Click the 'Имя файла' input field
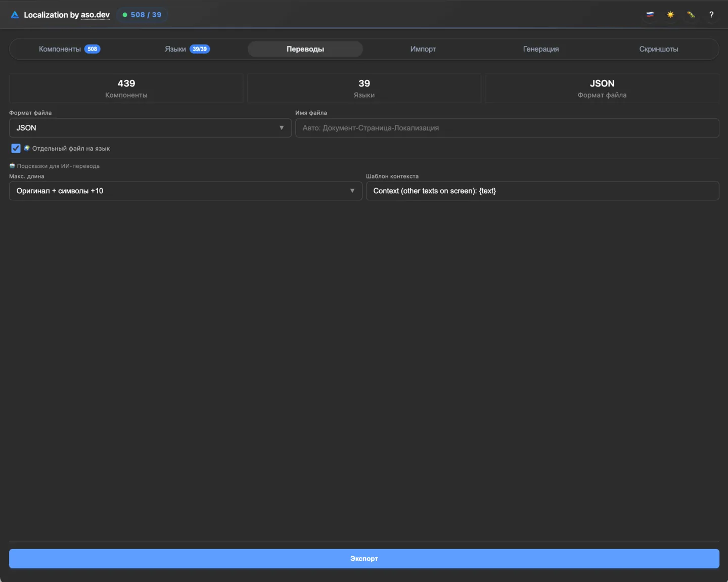 coord(507,128)
